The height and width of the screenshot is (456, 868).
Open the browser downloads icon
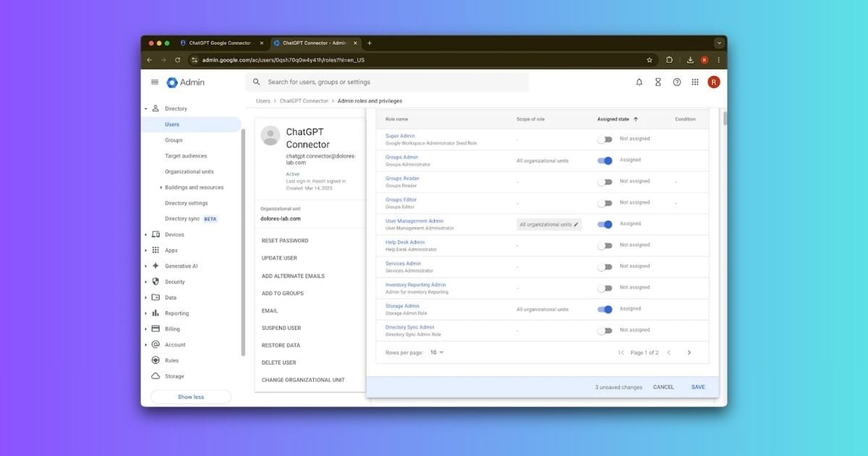click(690, 60)
